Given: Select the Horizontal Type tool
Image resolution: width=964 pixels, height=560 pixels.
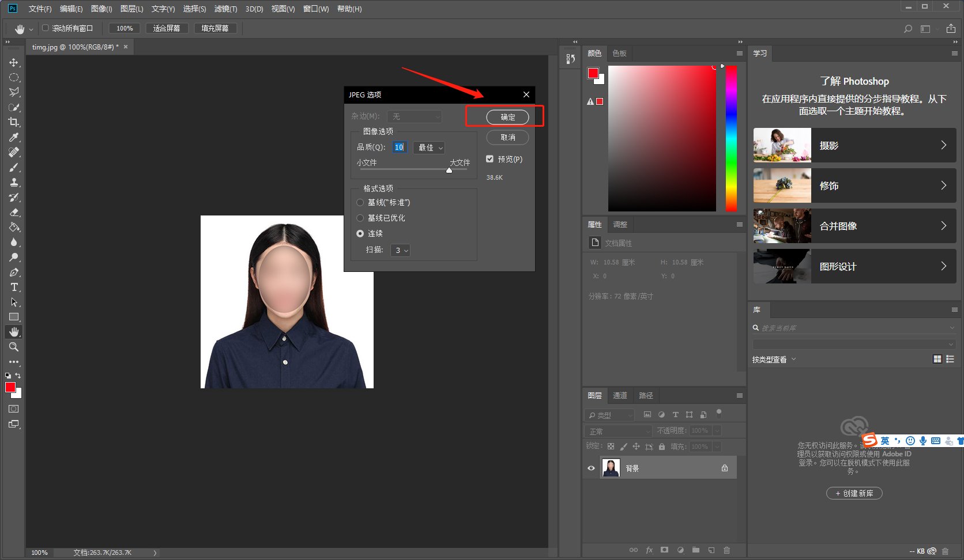Looking at the screenshot, I should (x=14, y=287).
